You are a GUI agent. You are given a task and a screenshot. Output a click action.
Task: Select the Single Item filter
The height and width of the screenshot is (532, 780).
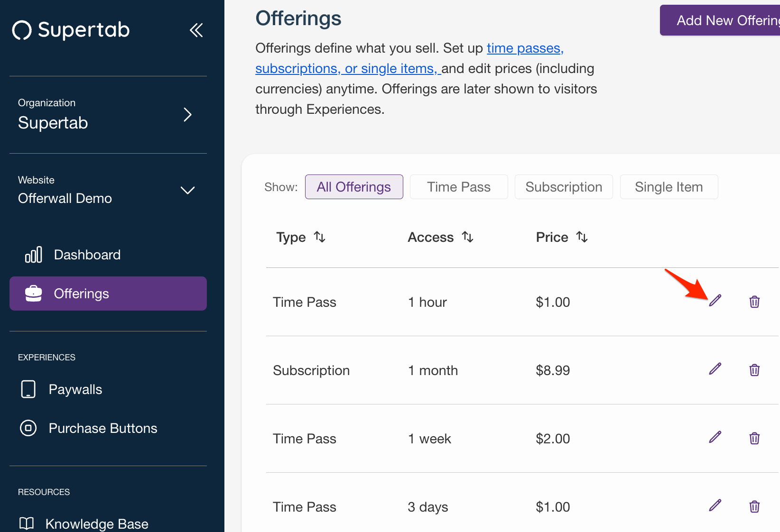(669, 187)
